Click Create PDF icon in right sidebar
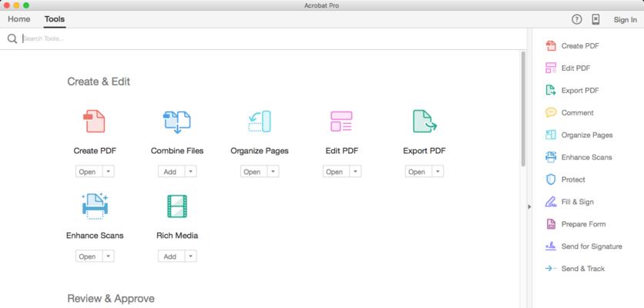 (x=550, y=46)
